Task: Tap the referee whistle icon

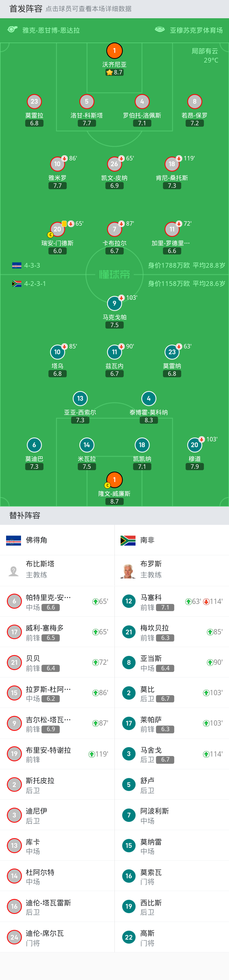Action: click(x=12, y=30)
